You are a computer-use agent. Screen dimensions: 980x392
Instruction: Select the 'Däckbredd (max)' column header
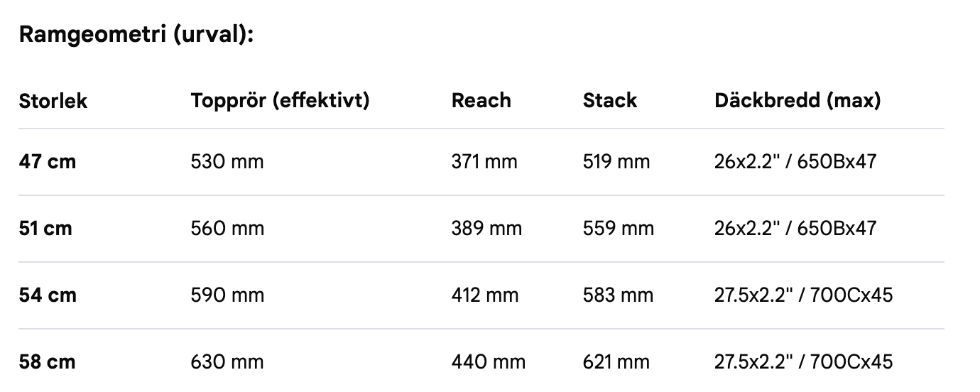click(797, 101)
